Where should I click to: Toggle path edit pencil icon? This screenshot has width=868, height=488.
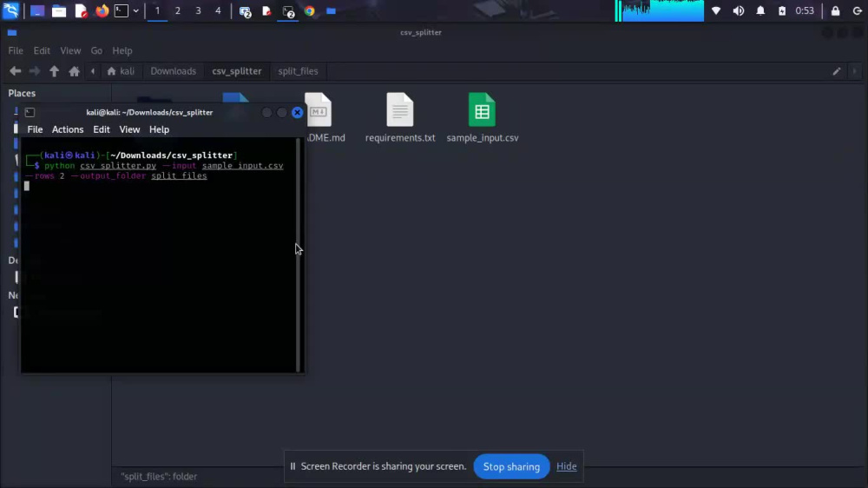[837, 71]
